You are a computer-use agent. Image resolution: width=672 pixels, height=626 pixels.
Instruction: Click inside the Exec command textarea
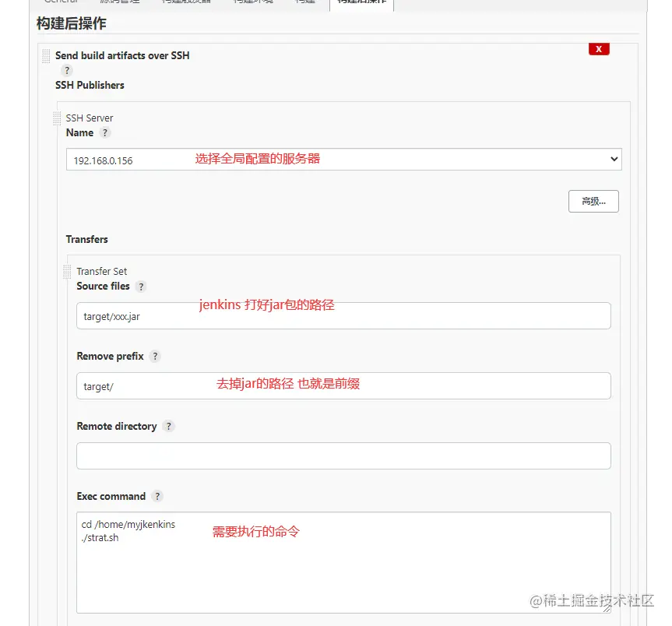click(343, 562)
